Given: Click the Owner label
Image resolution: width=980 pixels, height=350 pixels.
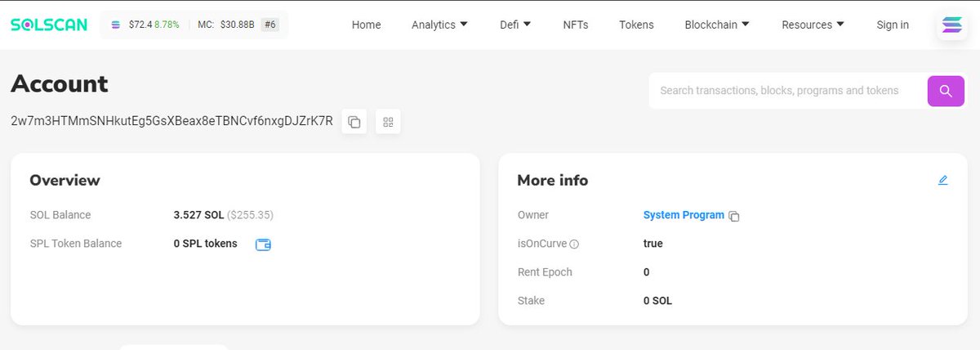Looking at the screenshot, I should (x=533, y=215).
